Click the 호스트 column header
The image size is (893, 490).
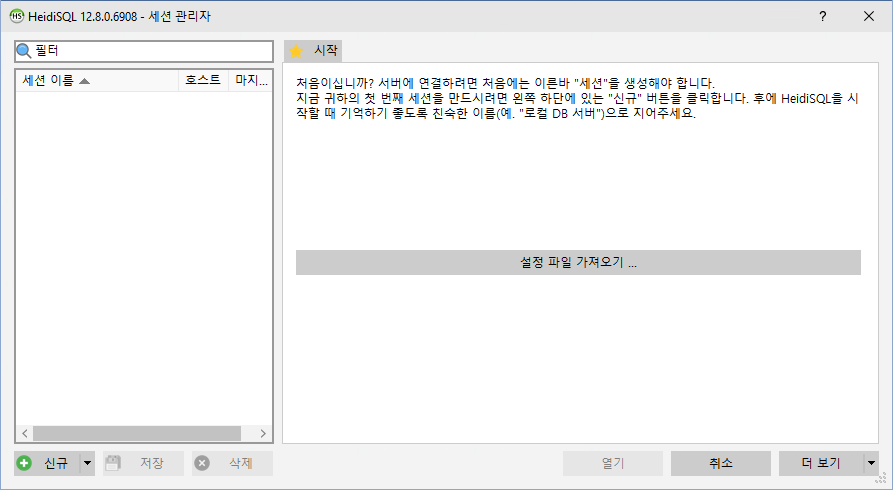tap(203, 80)
